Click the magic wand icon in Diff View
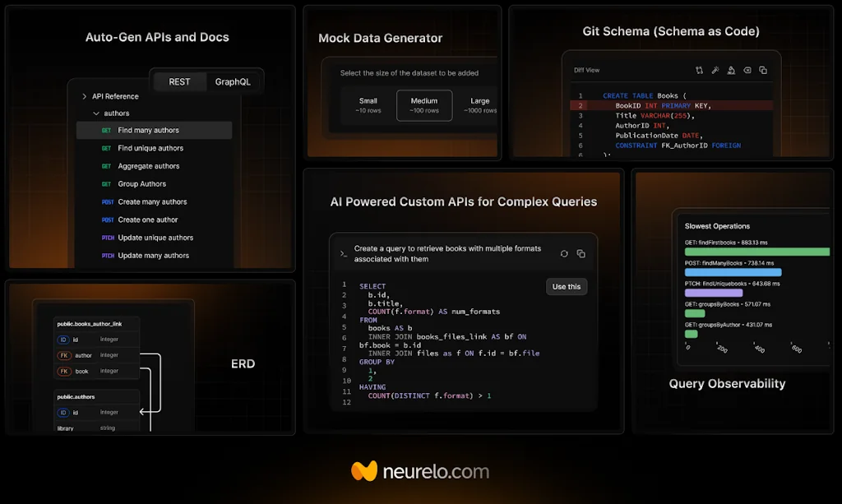 tap(715, 70)
